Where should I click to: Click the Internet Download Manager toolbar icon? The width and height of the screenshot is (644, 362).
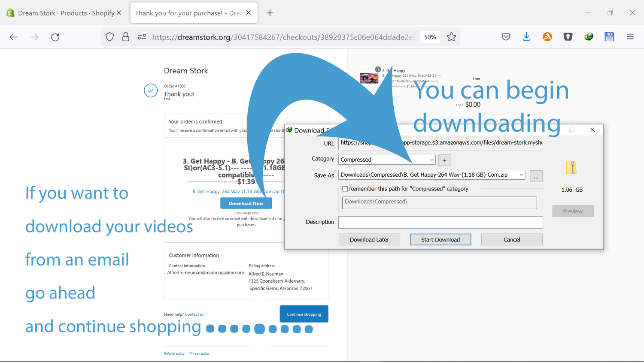pos(589,37)
